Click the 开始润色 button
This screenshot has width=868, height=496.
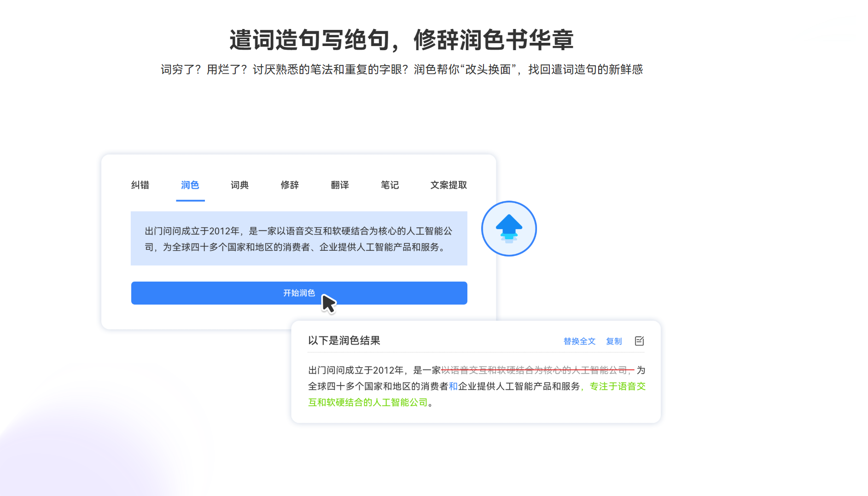[299, 293]
